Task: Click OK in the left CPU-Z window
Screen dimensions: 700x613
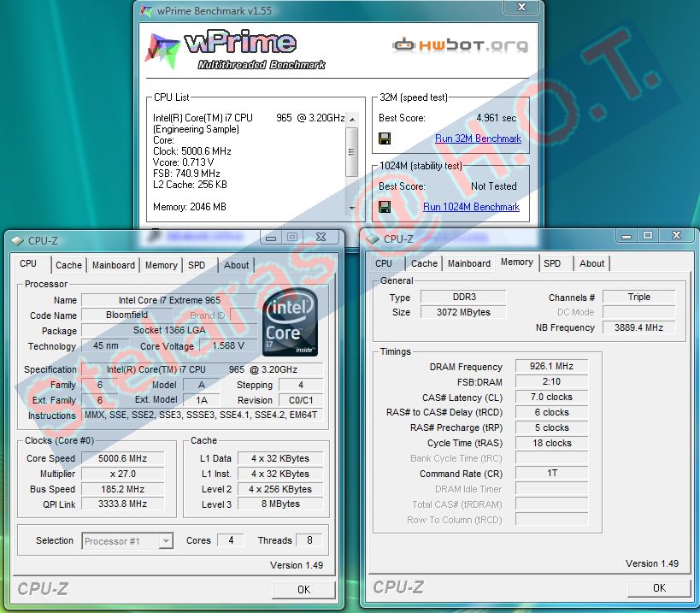Action: (x=303, y=589)
